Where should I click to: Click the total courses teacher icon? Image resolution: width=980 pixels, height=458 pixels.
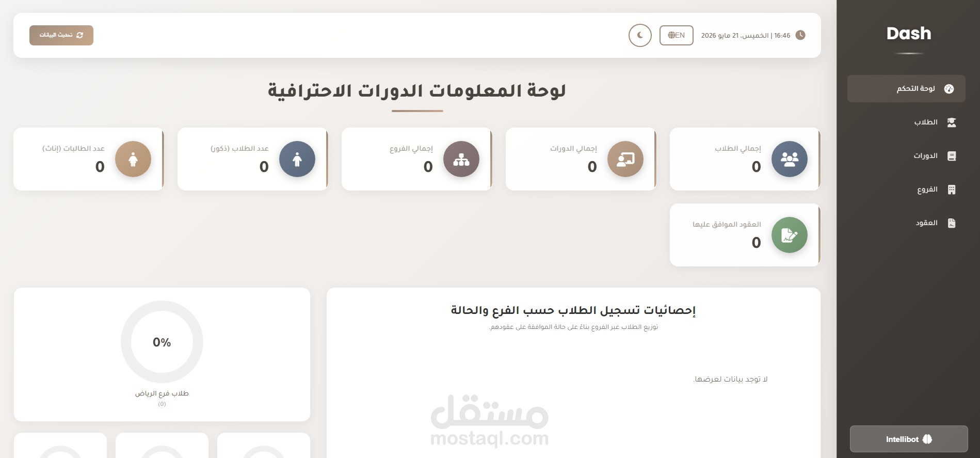(625, 159)
